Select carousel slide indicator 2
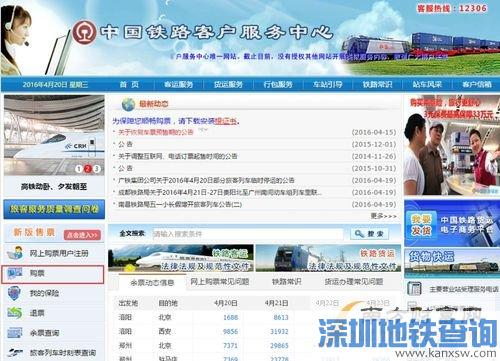Screen dimensions: 500x361 tap(88, 169)
